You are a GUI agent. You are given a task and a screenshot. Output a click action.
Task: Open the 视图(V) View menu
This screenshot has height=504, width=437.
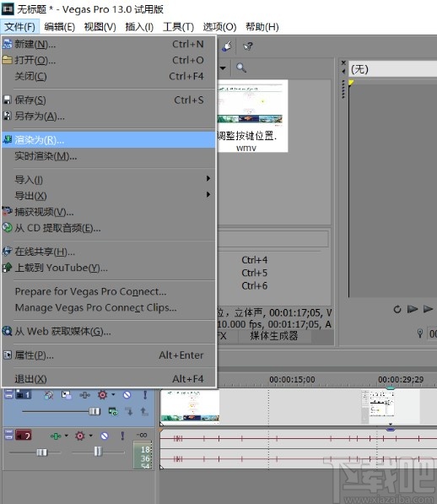coord(100,27)
